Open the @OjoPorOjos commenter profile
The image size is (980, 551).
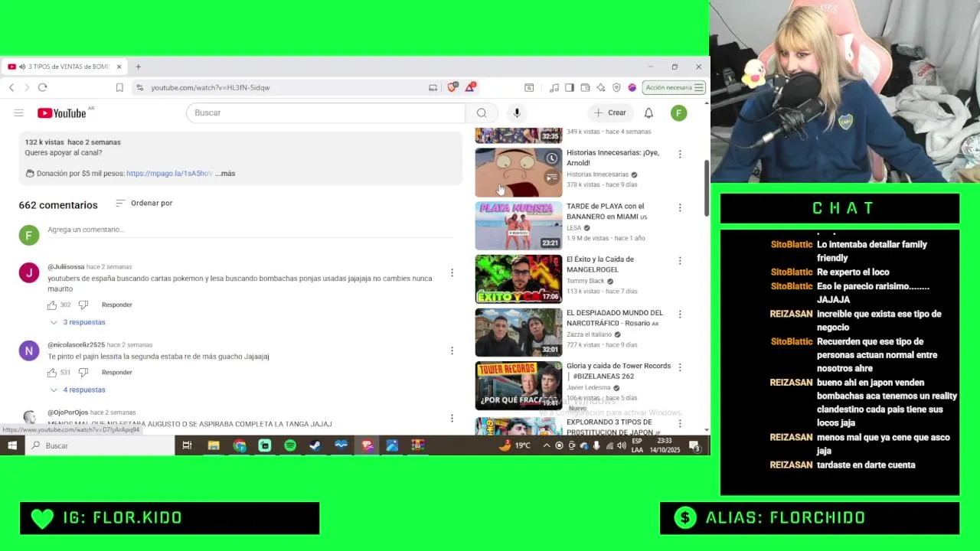[67, 412]
